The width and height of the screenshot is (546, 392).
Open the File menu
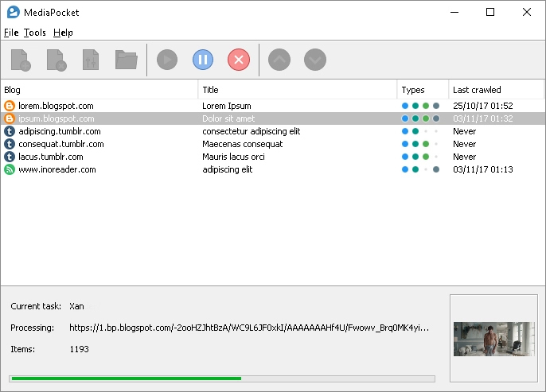10,33
